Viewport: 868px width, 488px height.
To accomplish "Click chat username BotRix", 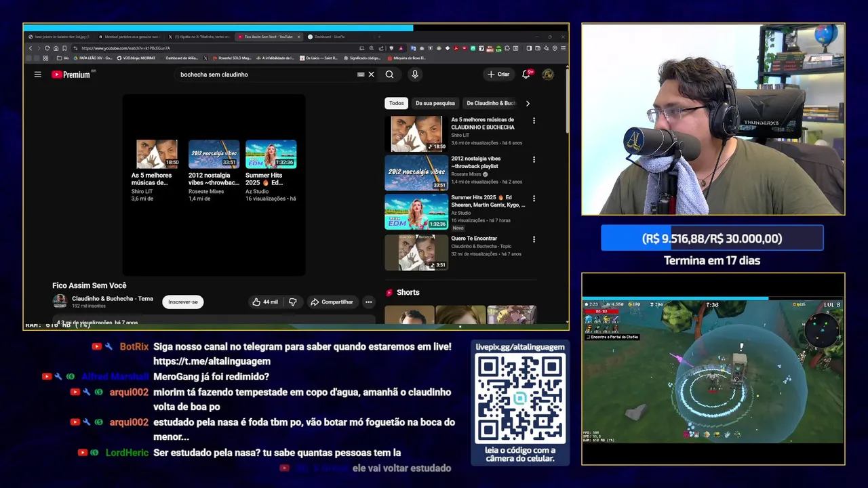I will (x=134, y=346).
